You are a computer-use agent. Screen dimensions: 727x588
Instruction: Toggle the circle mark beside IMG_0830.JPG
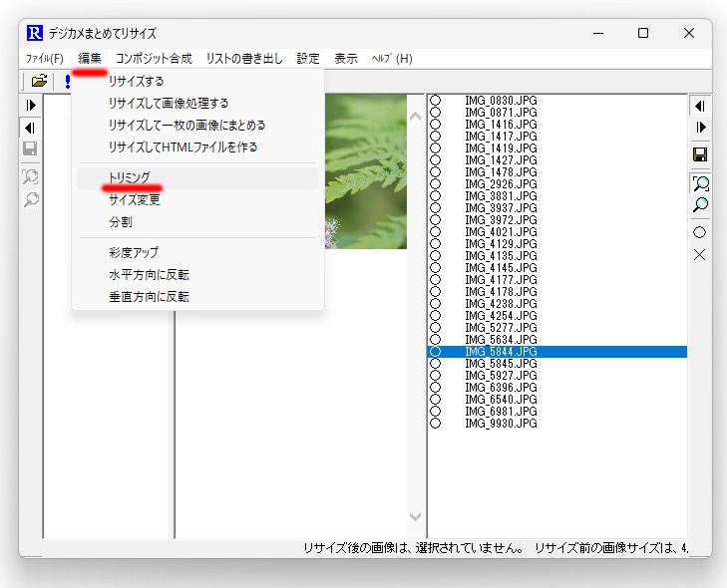click(435, 100)
